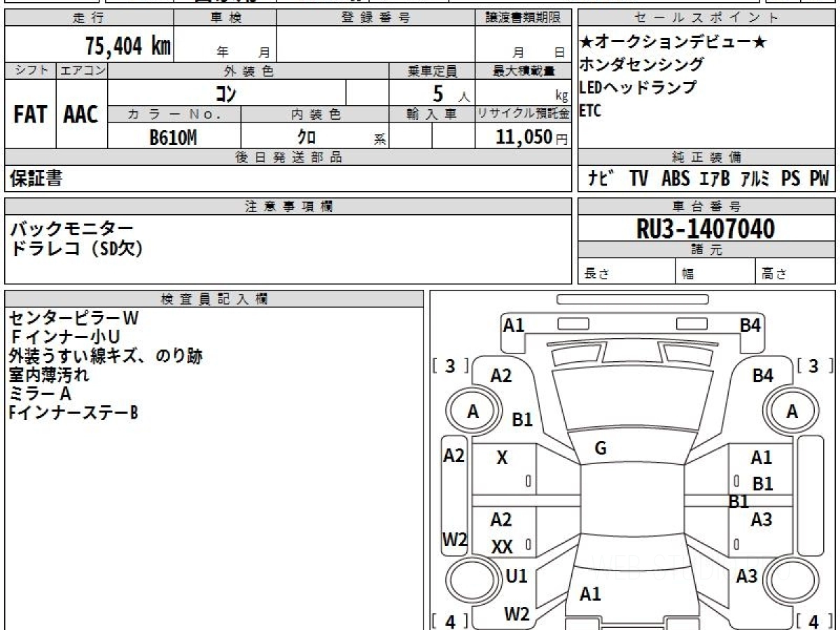Click the "シフト" header cell
The image size is (840, 630).
coord(31,71)
